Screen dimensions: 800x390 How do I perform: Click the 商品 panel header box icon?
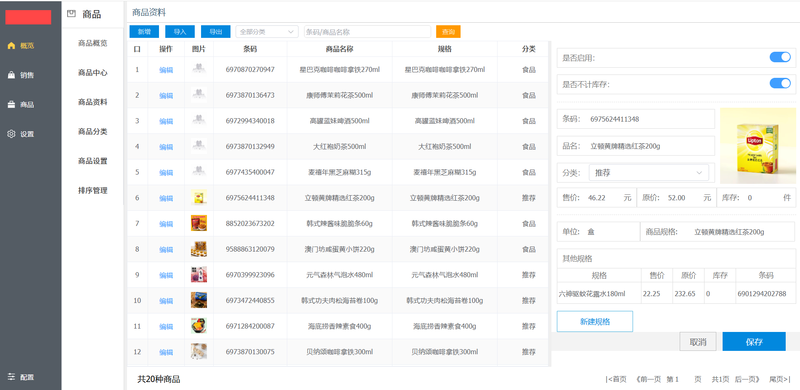(x=71, y=14)
